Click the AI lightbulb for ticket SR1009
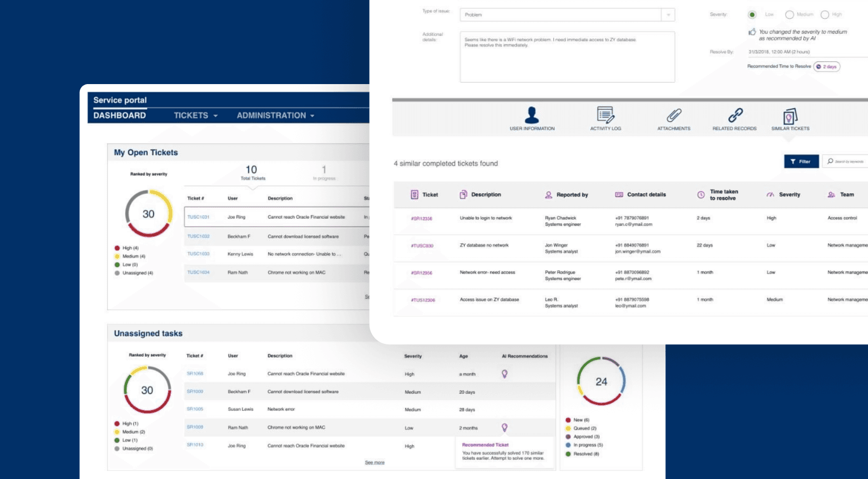The height and width of the screenshot is (479, 868). 505,427
